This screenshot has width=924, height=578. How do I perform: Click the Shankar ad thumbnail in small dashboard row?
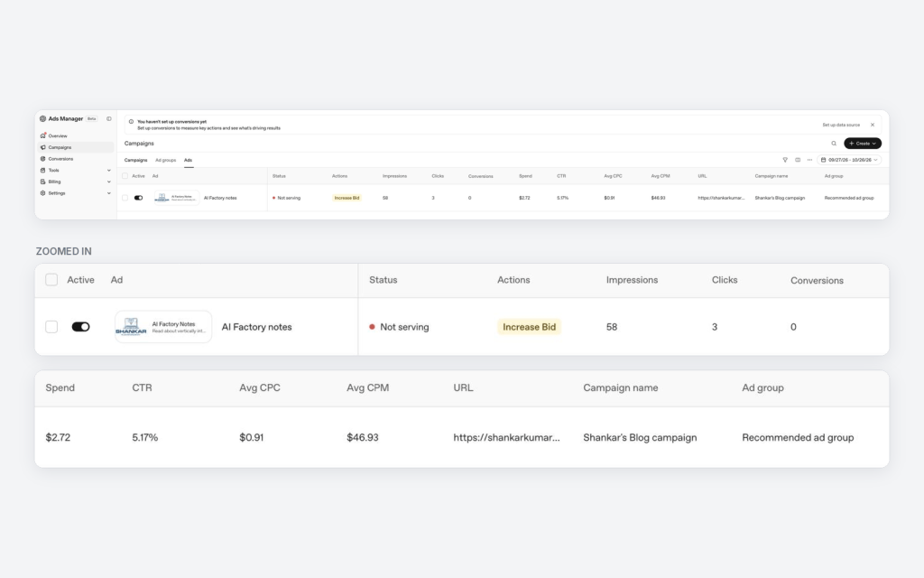pyautogui.click(x=176, y=198)
